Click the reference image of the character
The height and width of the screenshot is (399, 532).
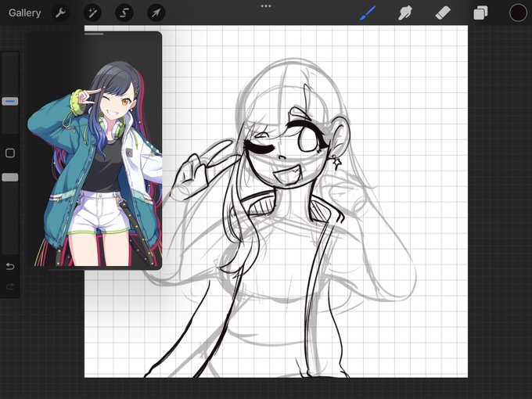(x=95, y=164)
